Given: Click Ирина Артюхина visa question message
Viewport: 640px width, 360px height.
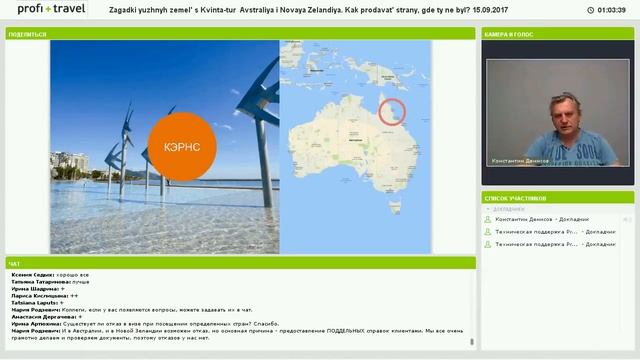Looking at the screenshot, I should [145, 324].
